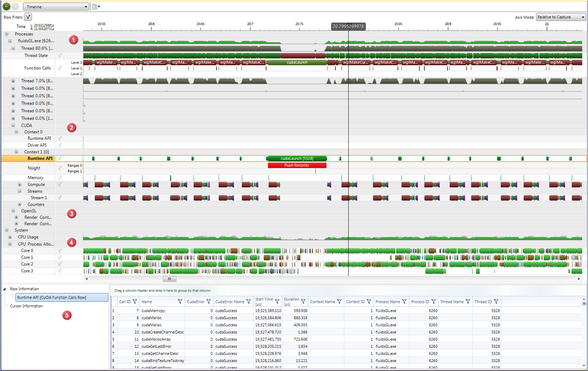Open the Timeline view dropdown
This screenshot has height=371, width=588.
(x=56, y=7)
